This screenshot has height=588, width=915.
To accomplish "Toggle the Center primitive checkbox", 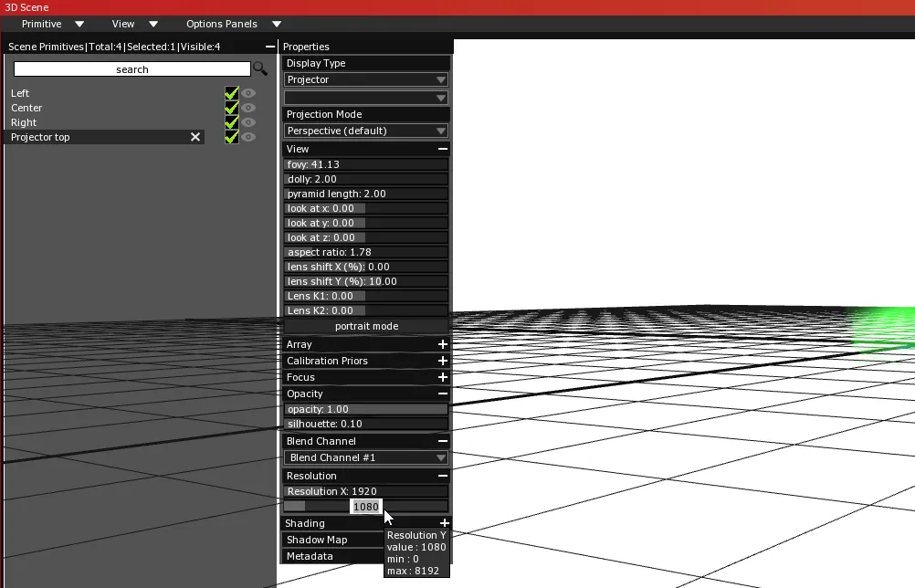I will pyautogui.click(x=232, y=108).
